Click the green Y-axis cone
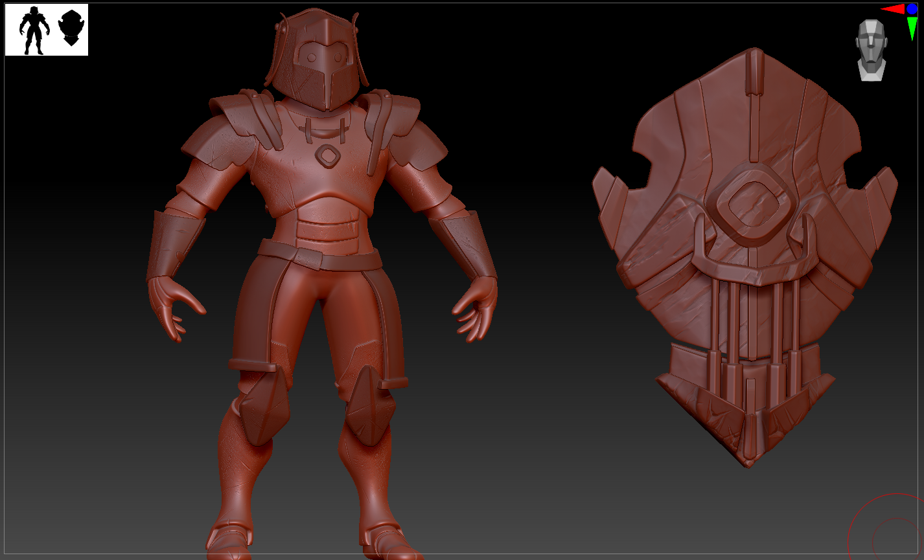The image size is (924, 560). 912,28
